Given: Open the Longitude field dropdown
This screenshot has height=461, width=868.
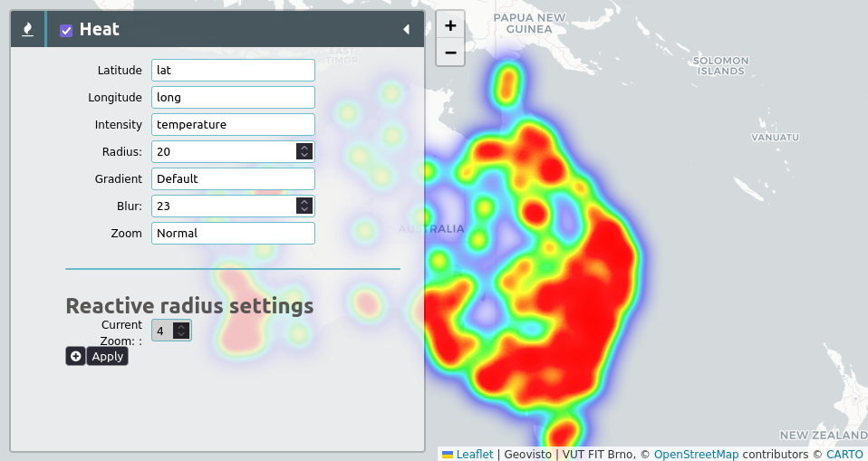Looking at the screenshot, I should [233, 98].
